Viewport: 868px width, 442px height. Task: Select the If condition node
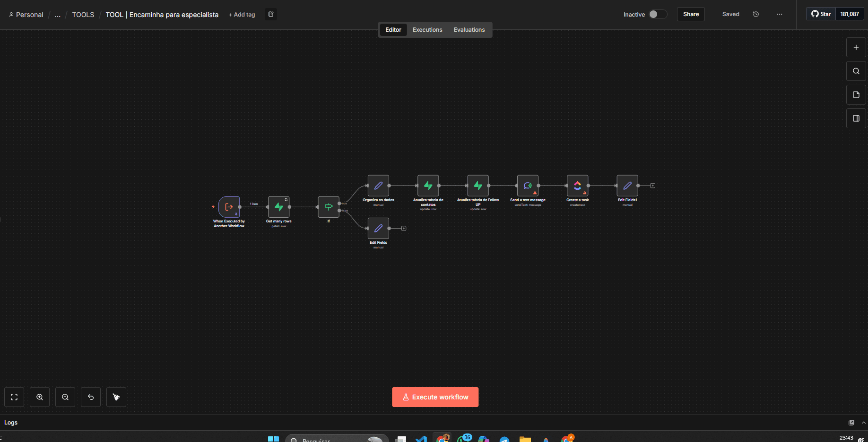(x=328, y=207)
